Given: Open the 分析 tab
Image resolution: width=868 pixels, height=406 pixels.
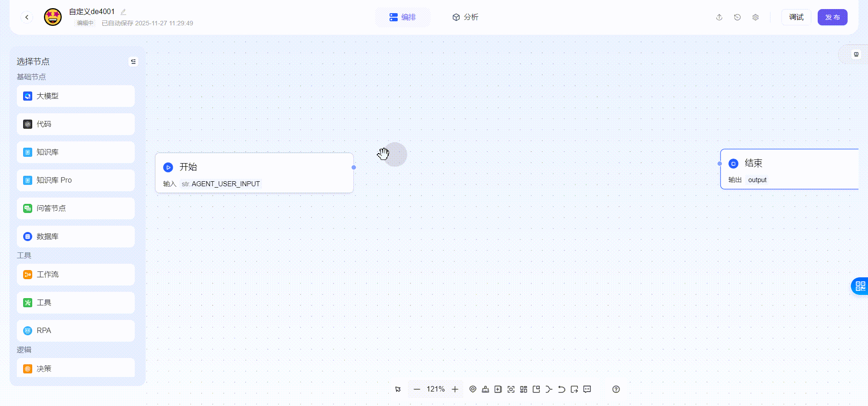Looking at the screenshot, I should tap(465, 17).
